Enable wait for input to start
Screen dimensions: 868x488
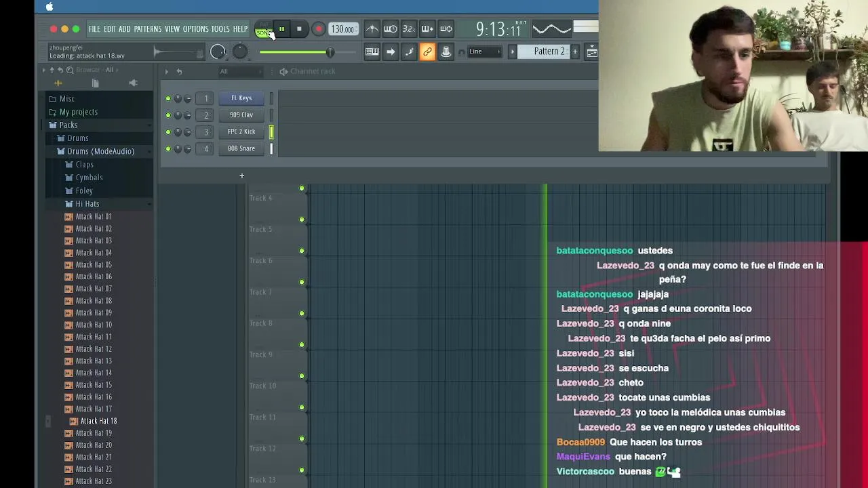pos(390,29)
